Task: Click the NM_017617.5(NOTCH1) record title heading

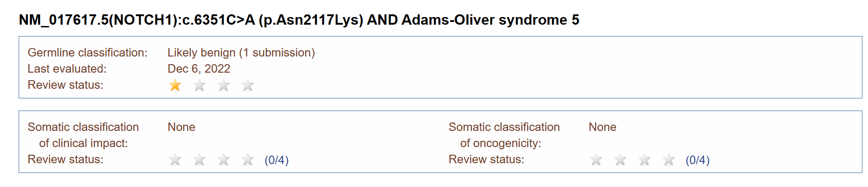Action: point(299,20)
